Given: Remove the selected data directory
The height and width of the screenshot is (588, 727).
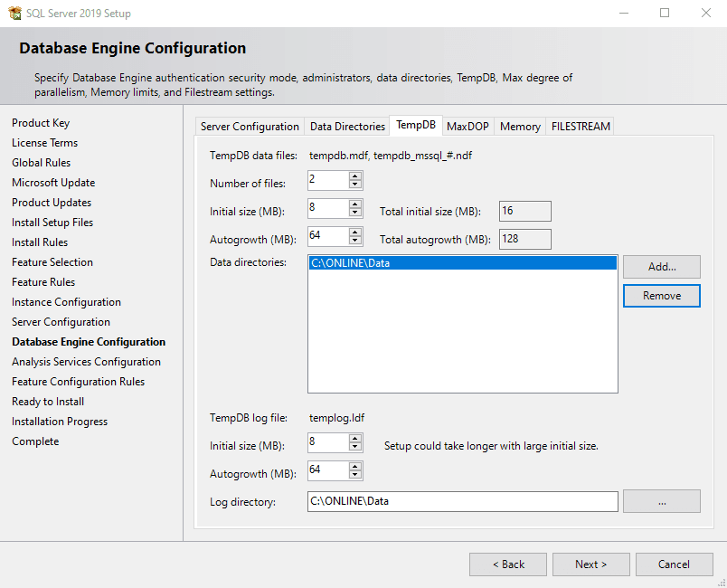Looking at the screenshot, I should tap(661, 296).
